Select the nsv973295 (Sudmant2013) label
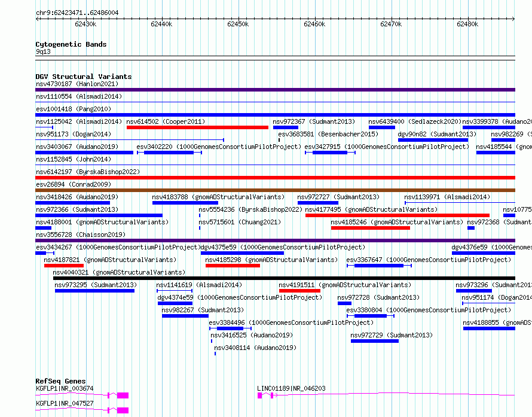This screenshot has height=417, width=532. coord(96,285)
